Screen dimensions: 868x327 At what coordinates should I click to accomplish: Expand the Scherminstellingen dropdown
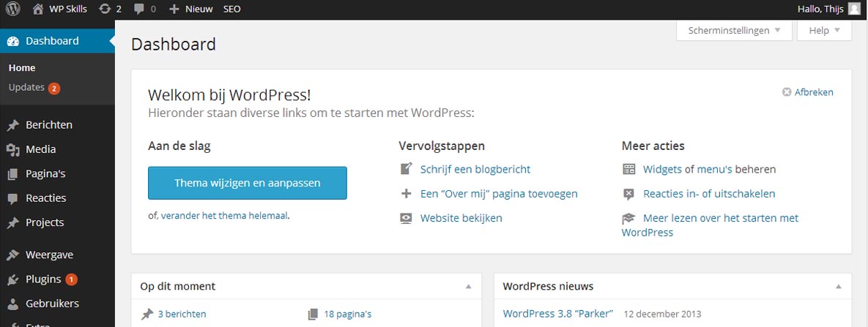click(x=734, y=31)
